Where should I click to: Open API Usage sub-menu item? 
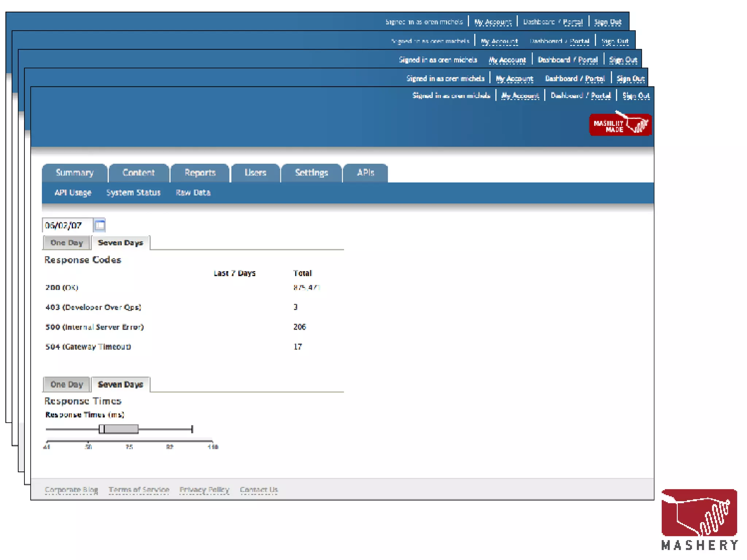pyautogui.click(x=73, y=192)
